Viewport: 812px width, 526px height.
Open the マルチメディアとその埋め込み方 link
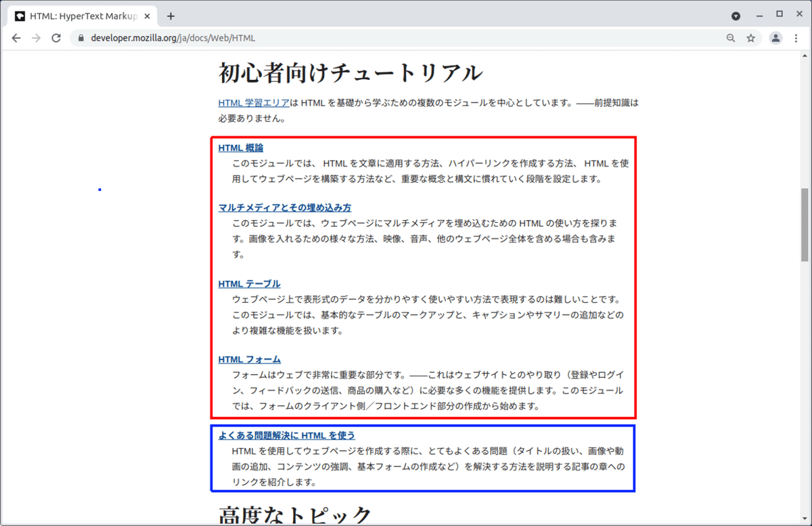pyautogui.click(x=284, y=207)
